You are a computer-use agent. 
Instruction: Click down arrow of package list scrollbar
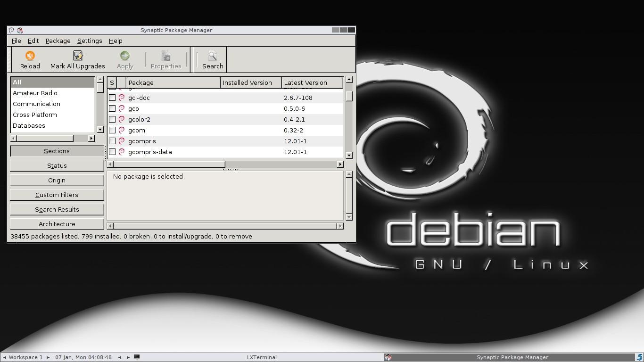click(x=349, y=155)
